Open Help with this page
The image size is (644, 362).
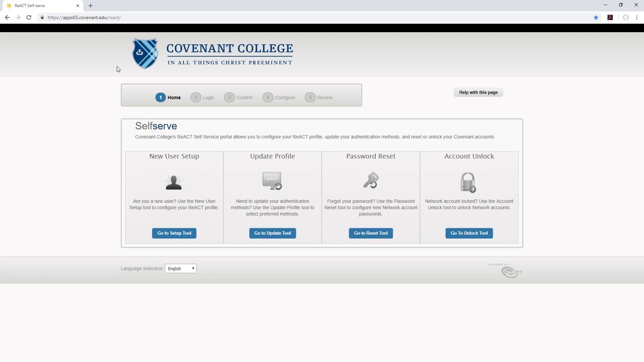(478, 93)
